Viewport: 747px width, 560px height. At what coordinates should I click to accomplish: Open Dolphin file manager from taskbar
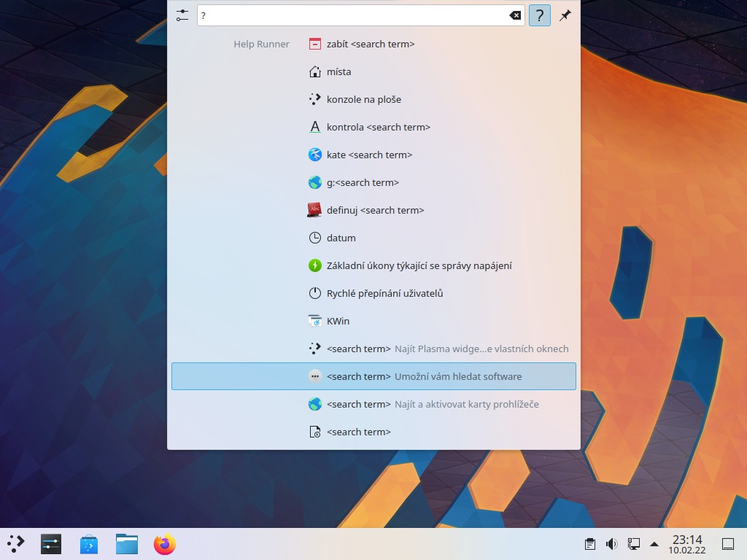127,544
